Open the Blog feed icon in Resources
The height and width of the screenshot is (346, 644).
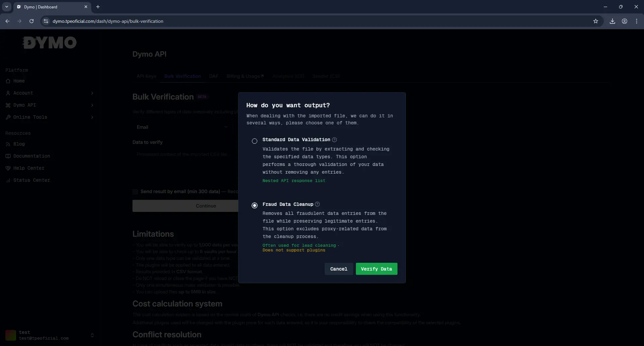8,144
